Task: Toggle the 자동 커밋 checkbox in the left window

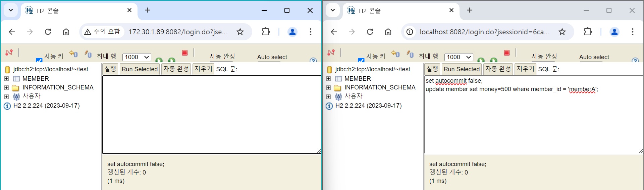Action: coord(39,60)
